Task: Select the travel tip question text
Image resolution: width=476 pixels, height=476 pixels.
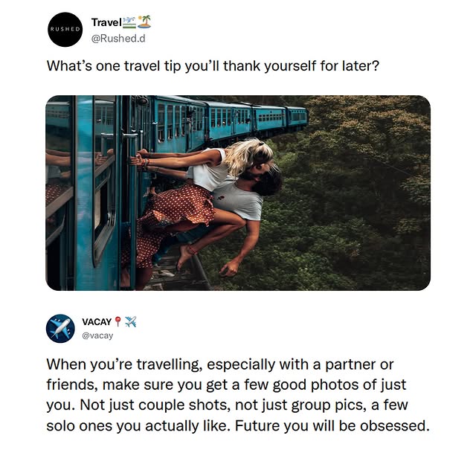Action: [213, 65]
